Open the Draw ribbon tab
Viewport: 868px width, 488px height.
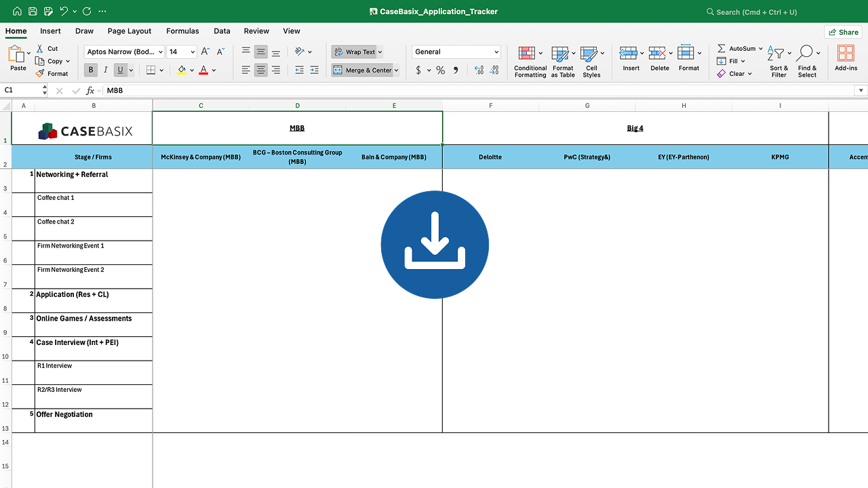84,31
